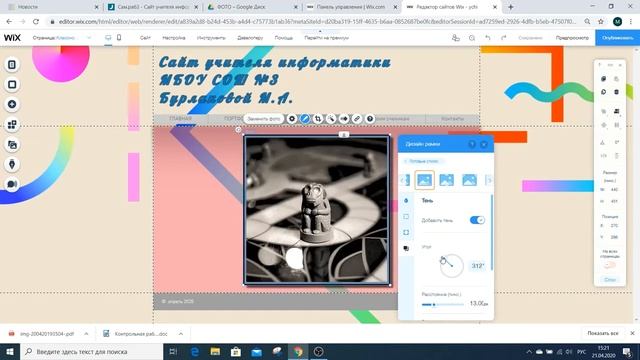Click the design panel vertical scrollbar
640x360 pixels.
pos(492,232)
